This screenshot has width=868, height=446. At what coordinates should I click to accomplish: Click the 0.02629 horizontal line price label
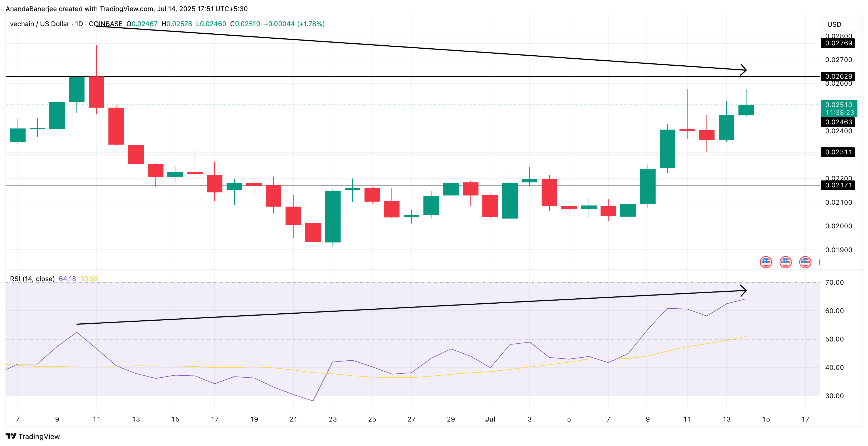(x=838, y=76)
